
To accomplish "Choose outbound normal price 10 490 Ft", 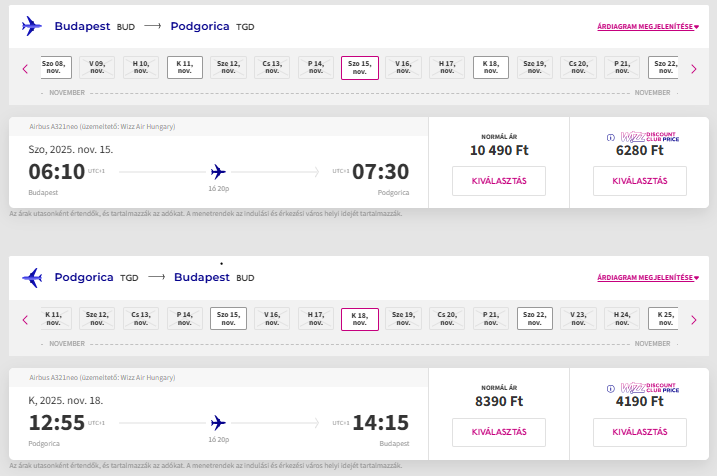I will pyautogui.click(x=499, y=181).
